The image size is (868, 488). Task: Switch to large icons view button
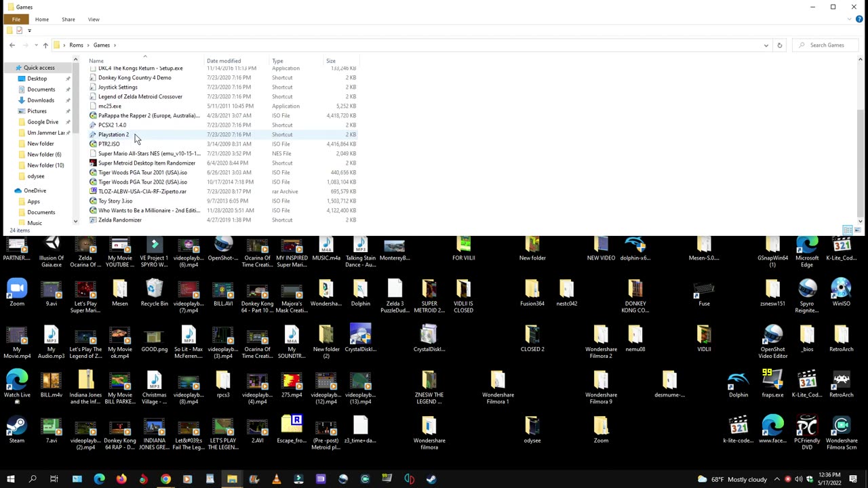[x=856, y=230]
